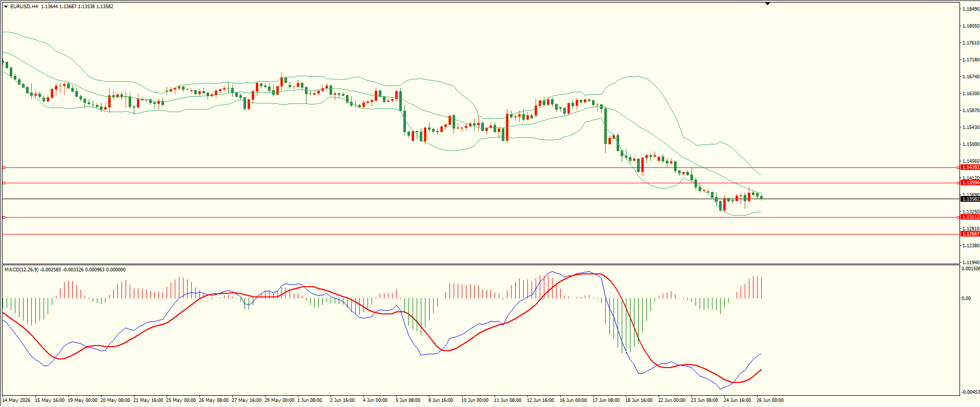Click the 27 May 16:00 time label
The image size is (980, 407).
(247, 400)
